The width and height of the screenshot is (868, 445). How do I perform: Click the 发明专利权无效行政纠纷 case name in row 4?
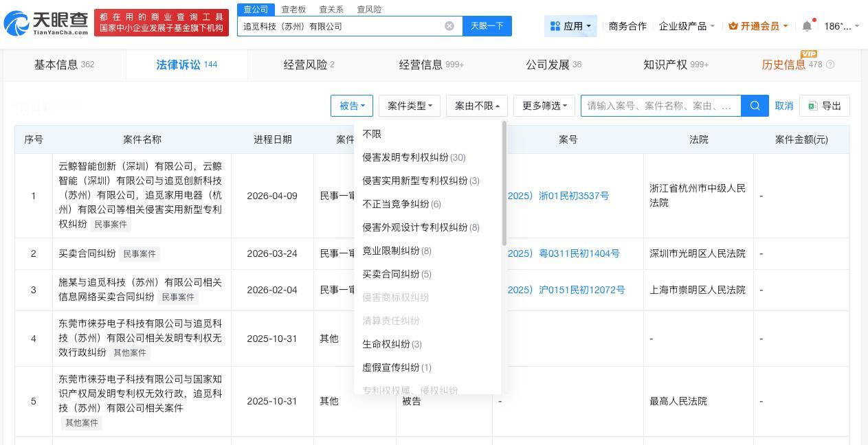point(140,337)
